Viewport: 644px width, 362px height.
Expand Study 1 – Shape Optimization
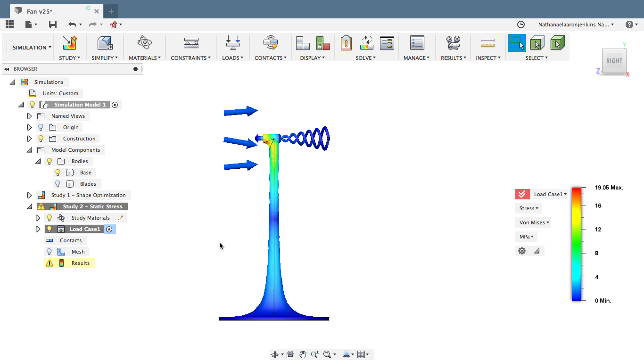pos(29,195)
